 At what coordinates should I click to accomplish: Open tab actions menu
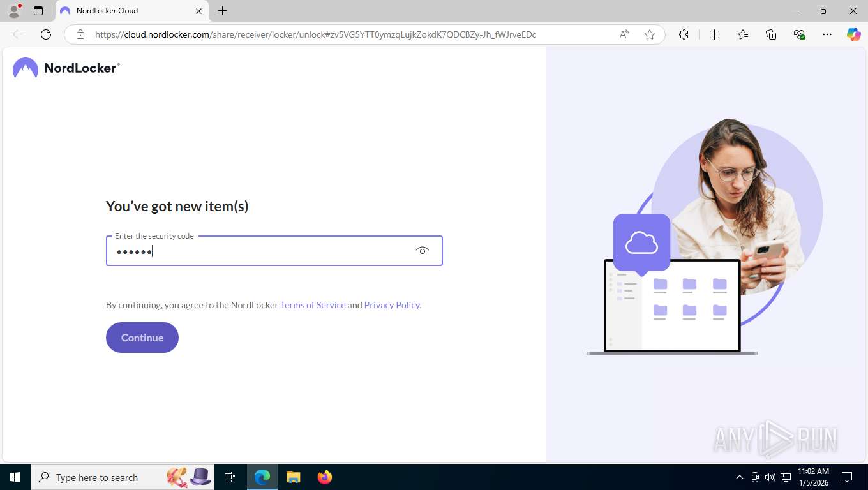tap(38, 11)
